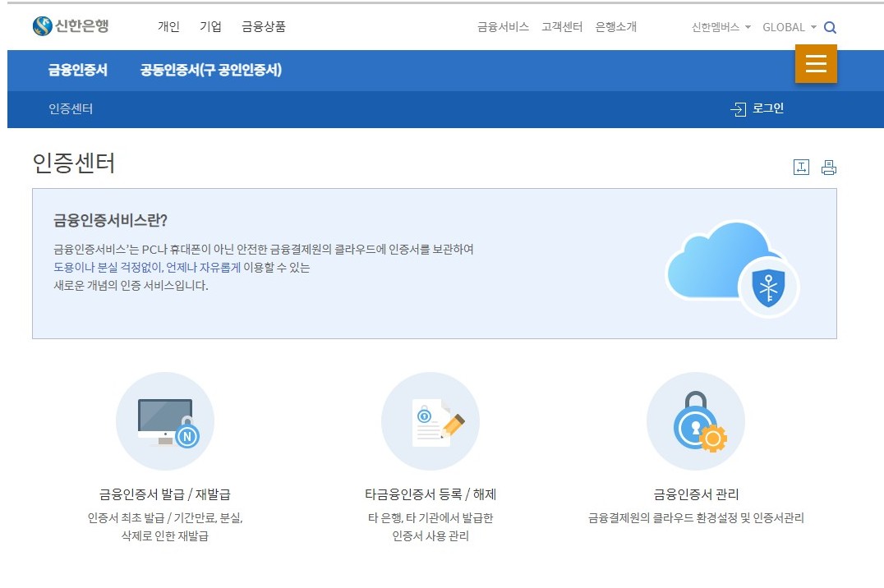Open the search magnifier icon
The width and height of the screenshot is (884, 588).
(830, 27)
